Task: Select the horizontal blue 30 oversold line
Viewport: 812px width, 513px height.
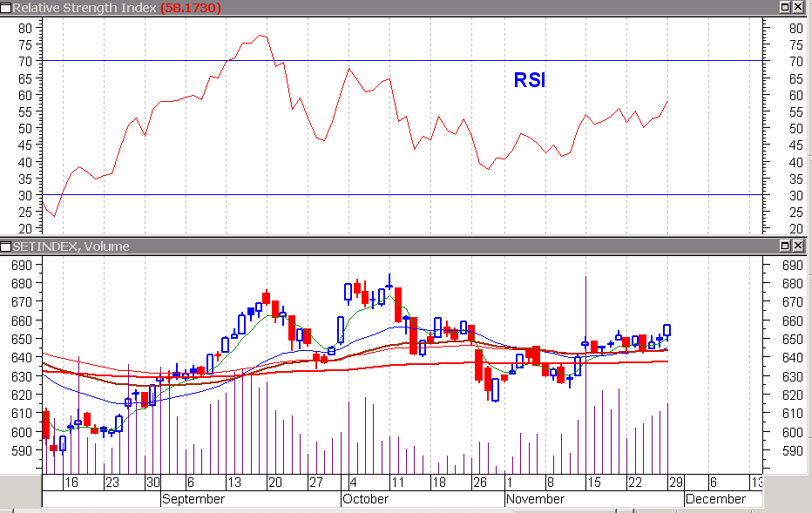Action: pos(403,194)
